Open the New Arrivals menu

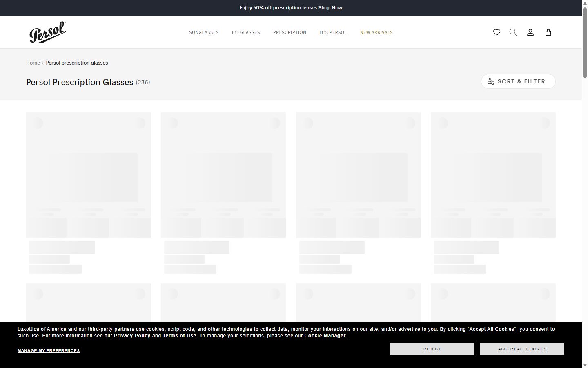(x=376, y=32)
